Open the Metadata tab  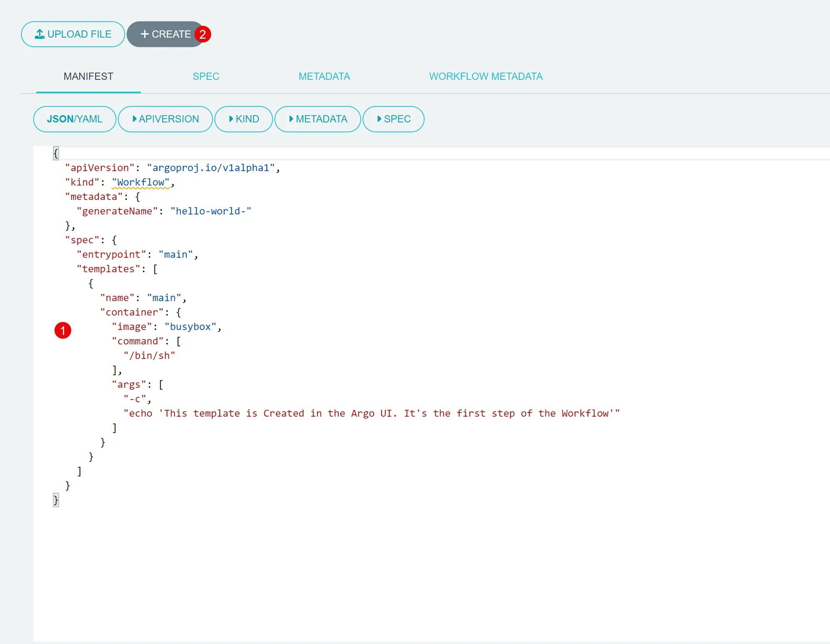pos(324,77)
